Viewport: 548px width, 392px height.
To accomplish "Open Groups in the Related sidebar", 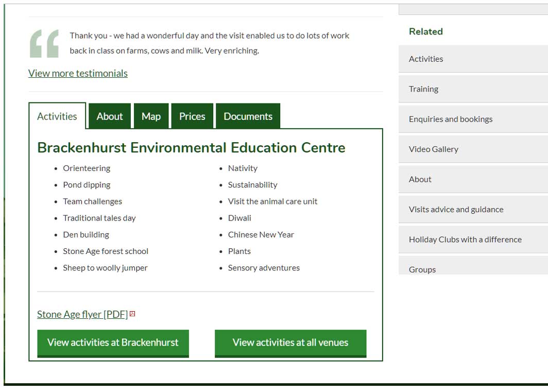I will click(x=473, y=265).
